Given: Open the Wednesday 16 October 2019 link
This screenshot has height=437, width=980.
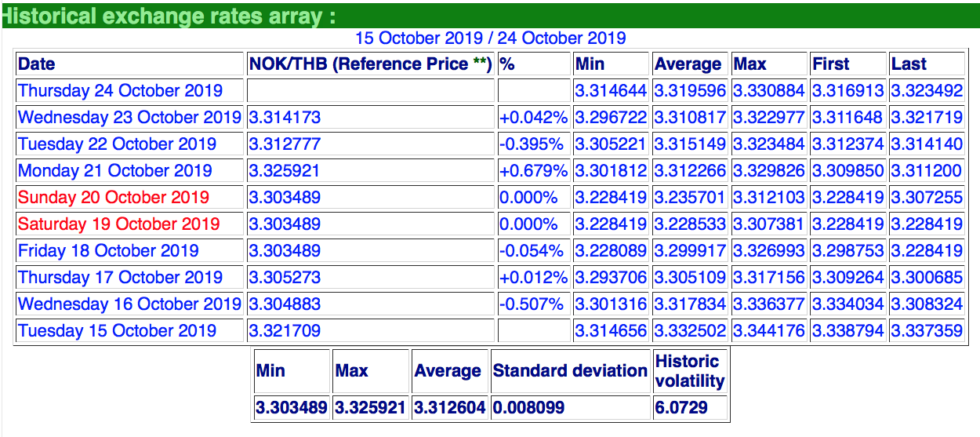Looking at the screenshot, I should (x=129, y=304).
